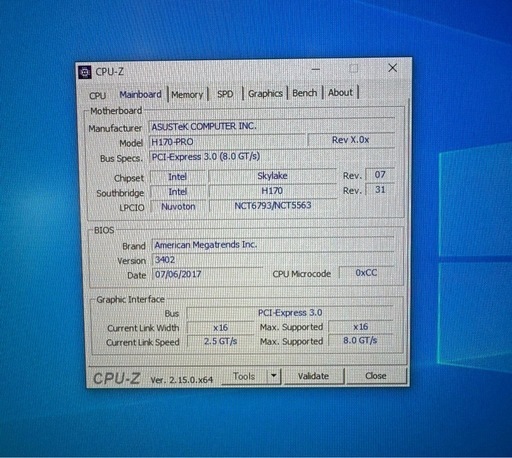Click Current Link Width x16 value
This screenshot has width=512, height=458.
click(221, 327)
